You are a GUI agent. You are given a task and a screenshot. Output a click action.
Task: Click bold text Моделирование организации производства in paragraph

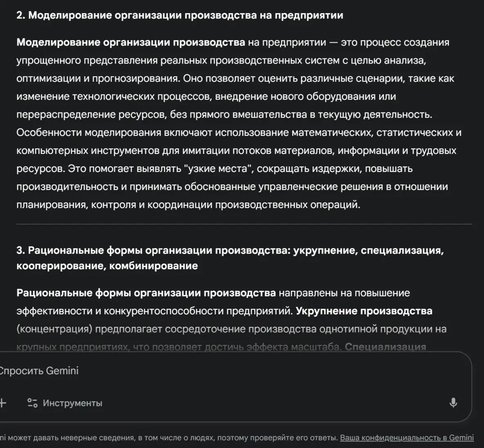[x=131, y=43]
